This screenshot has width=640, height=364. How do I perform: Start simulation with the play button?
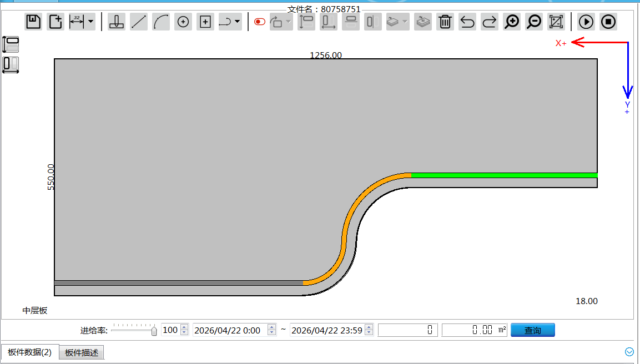(586, 22)
